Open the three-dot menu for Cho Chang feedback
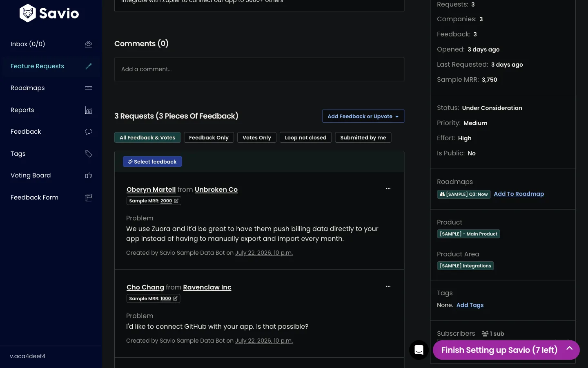The height and width of the screenshot is (368, 588). coord(388,287)
